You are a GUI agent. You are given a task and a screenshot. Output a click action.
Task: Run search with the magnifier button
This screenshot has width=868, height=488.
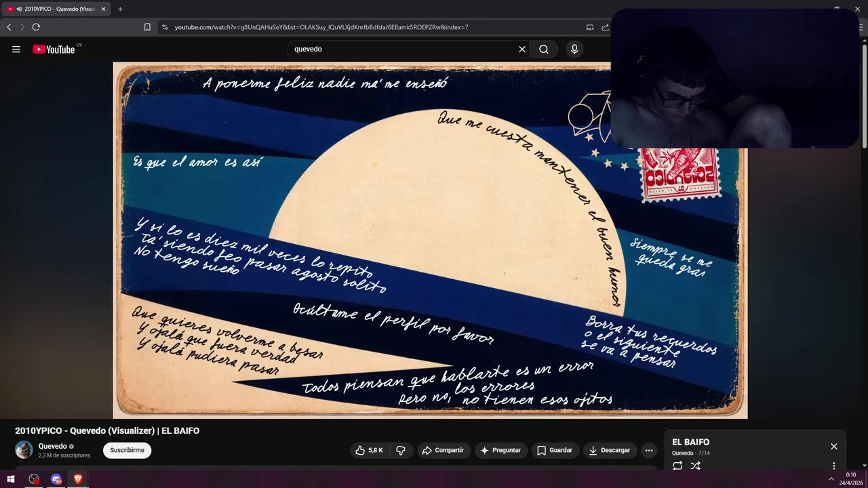pos(544,49)
